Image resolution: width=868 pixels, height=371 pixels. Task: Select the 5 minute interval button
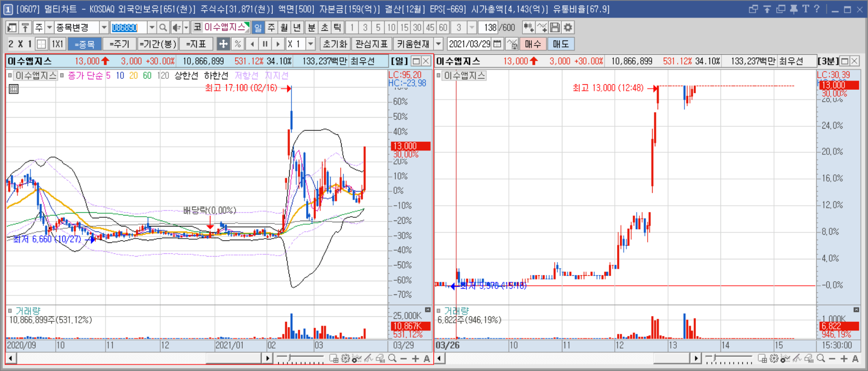tap(378, 27)
